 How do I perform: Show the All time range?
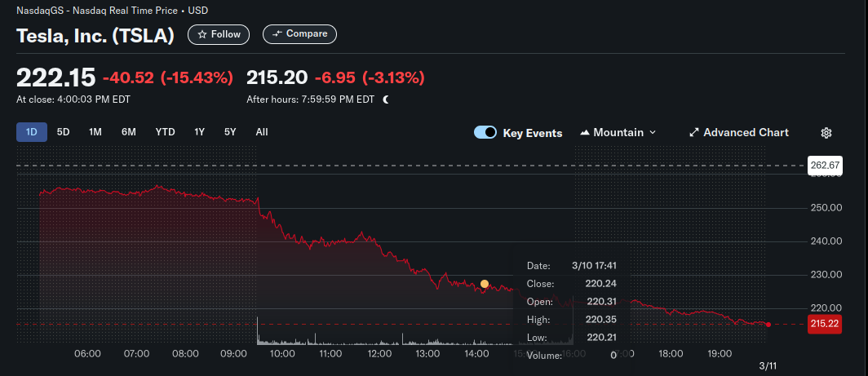(262, 132)
